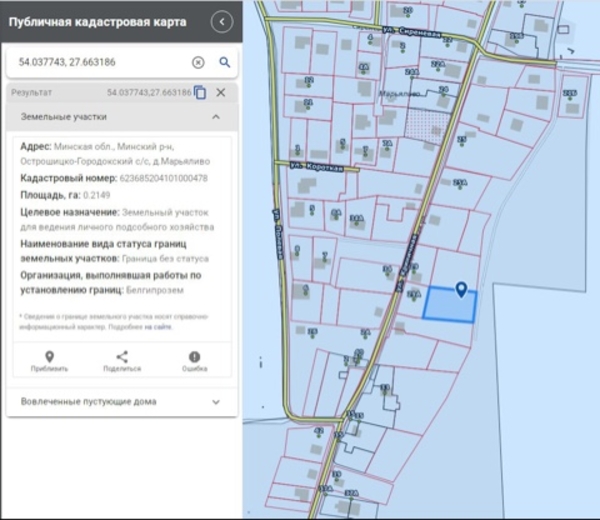Click the blue location pin on map
Viewport: 600px width, 520px height.
tap(461, 290)
